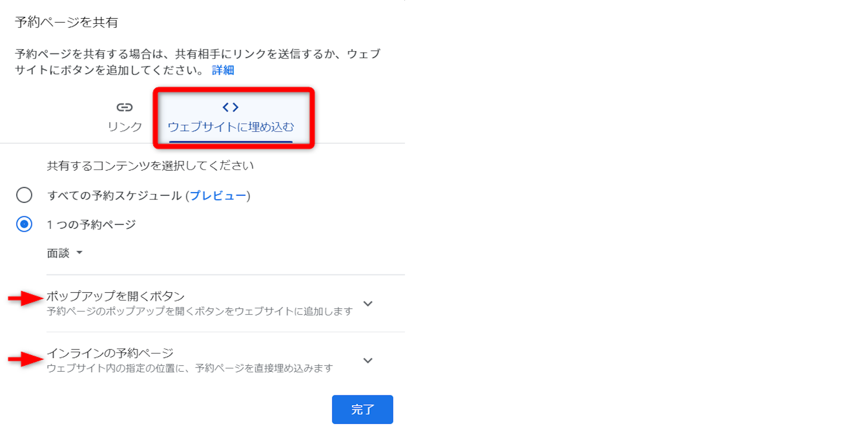Select the 1 つの予約ページ radio button

click(x=24, y=224)
